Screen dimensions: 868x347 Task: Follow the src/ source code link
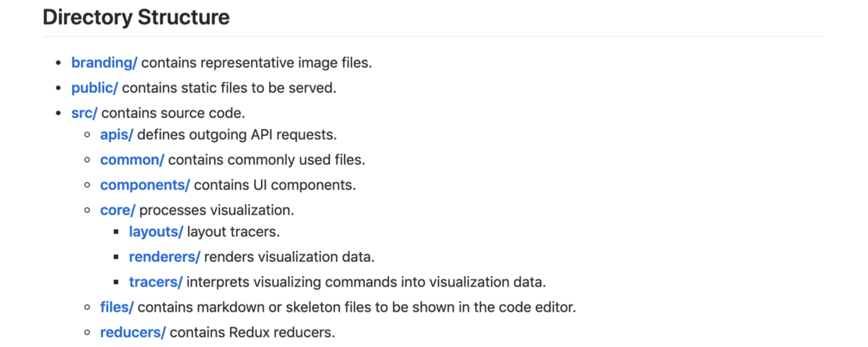pyautogui.click(x=84, y=113)
